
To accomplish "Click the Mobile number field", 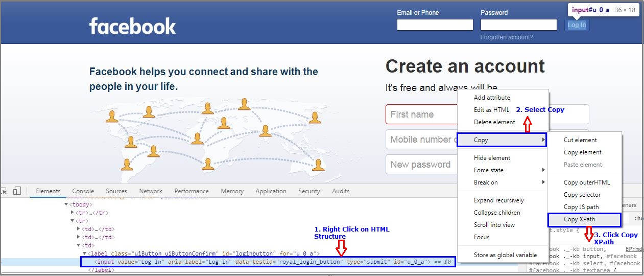I will click(x=422, y=140).
